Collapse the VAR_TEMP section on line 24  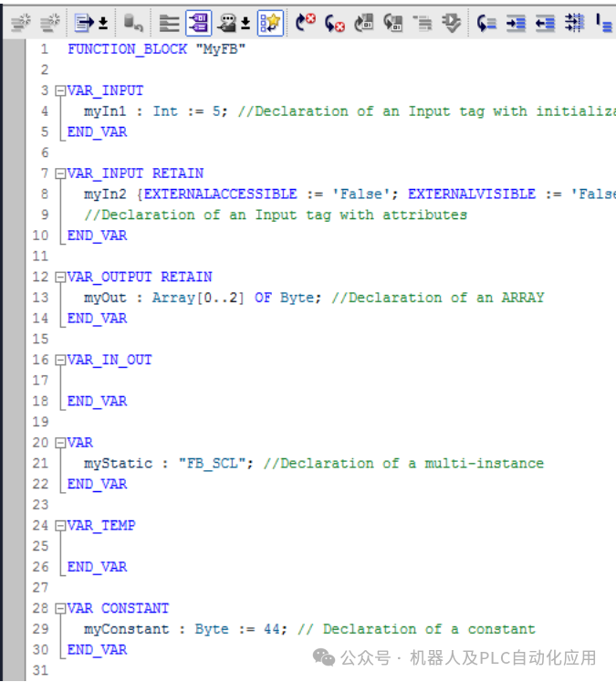[60, 526]
